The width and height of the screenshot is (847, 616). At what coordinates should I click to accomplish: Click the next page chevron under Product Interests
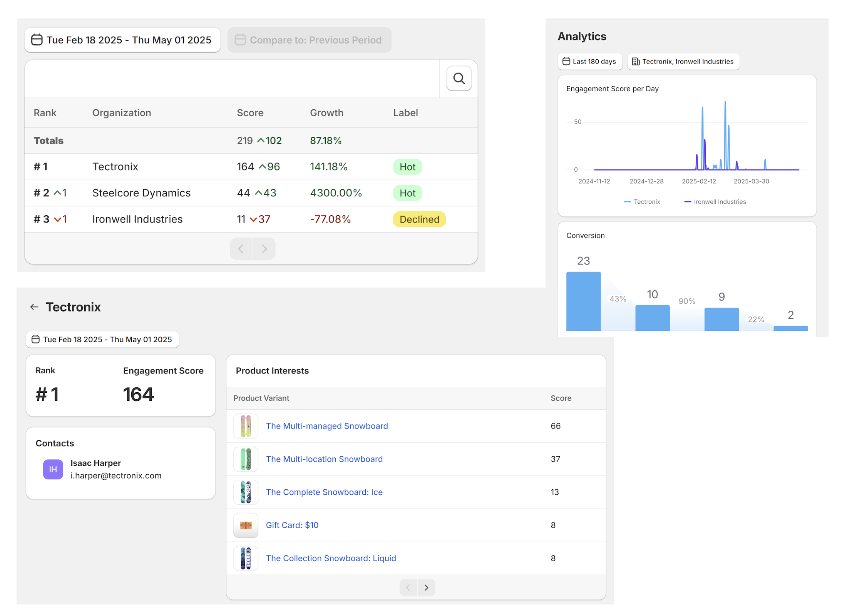426,588
